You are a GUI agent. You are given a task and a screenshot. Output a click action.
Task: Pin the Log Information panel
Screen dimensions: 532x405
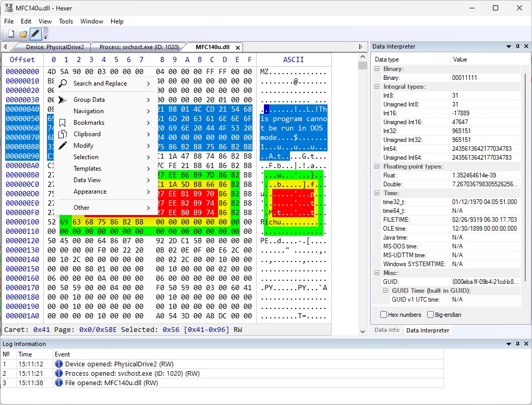coord(517,344)
